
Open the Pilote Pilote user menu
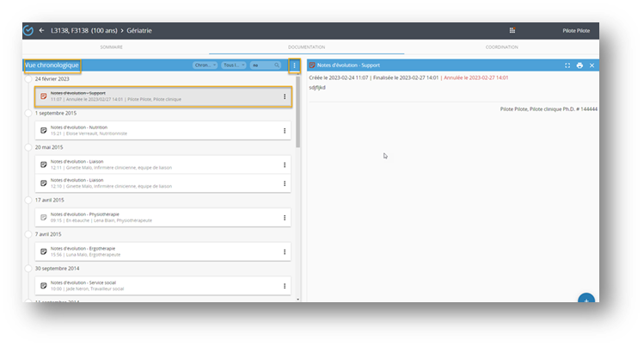(x=575, y=30)
